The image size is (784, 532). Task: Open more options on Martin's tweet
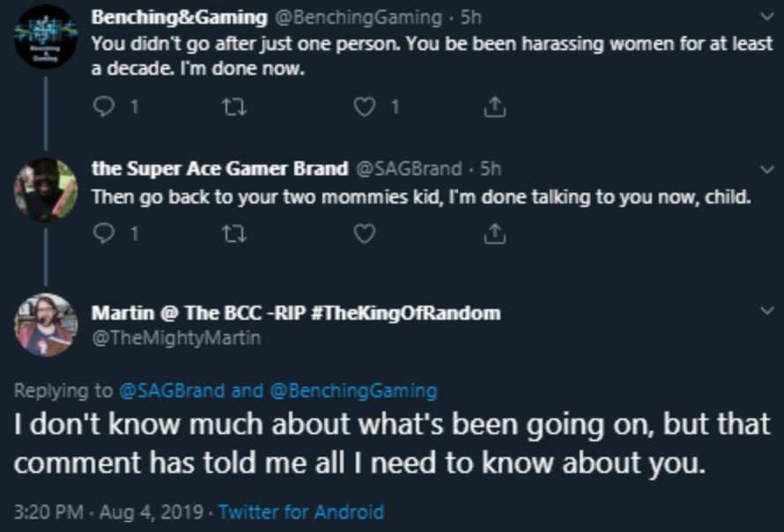[763, 310]
